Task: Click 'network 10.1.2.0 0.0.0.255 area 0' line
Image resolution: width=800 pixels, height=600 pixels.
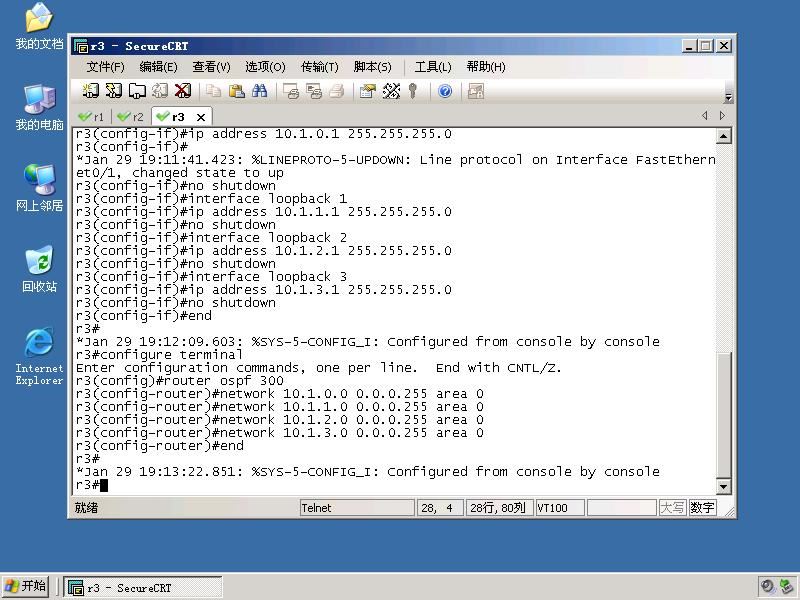Action: click(x=280, y=420)
